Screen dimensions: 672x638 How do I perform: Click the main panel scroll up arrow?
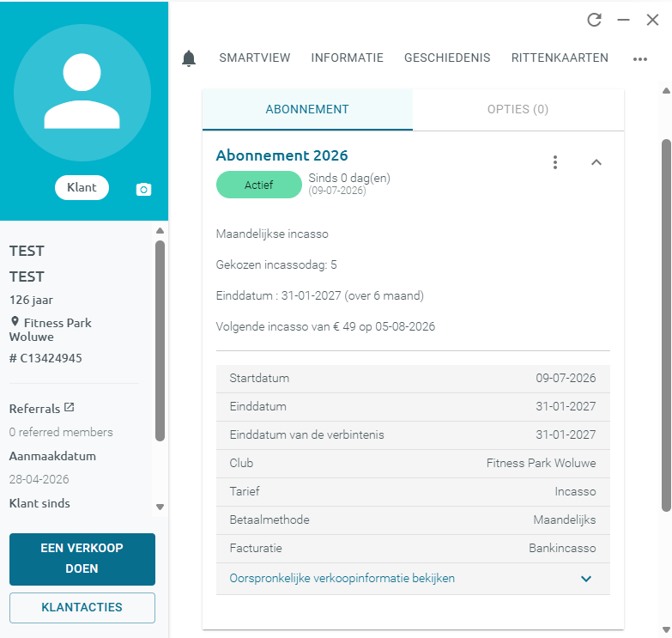pos(666,90)
